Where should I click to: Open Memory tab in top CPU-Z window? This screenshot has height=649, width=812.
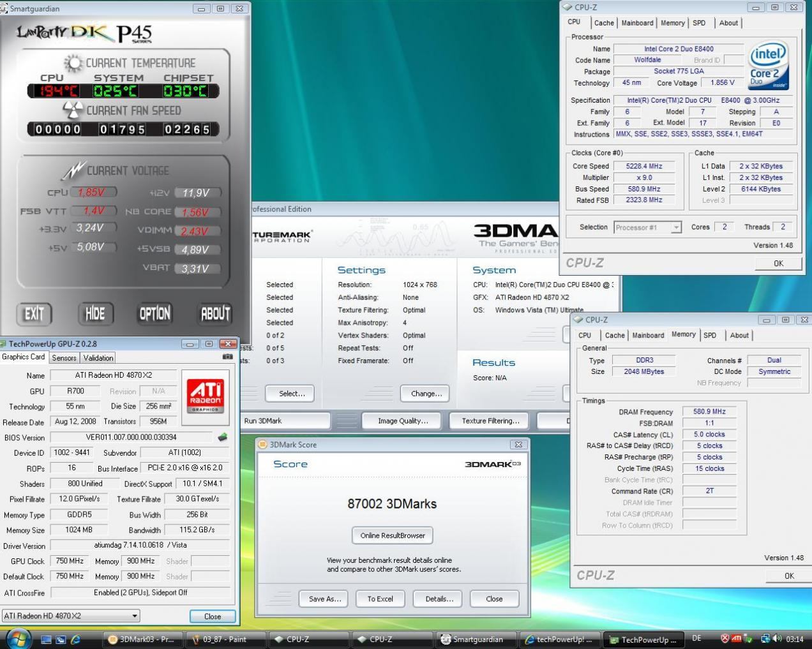pyautogui.click(x=673, y=23)
